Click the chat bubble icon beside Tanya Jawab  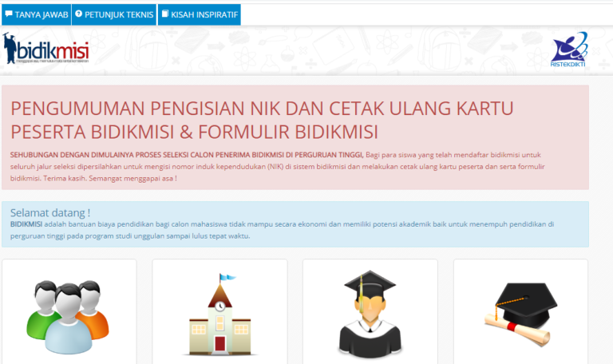click(x=9, y=14)
